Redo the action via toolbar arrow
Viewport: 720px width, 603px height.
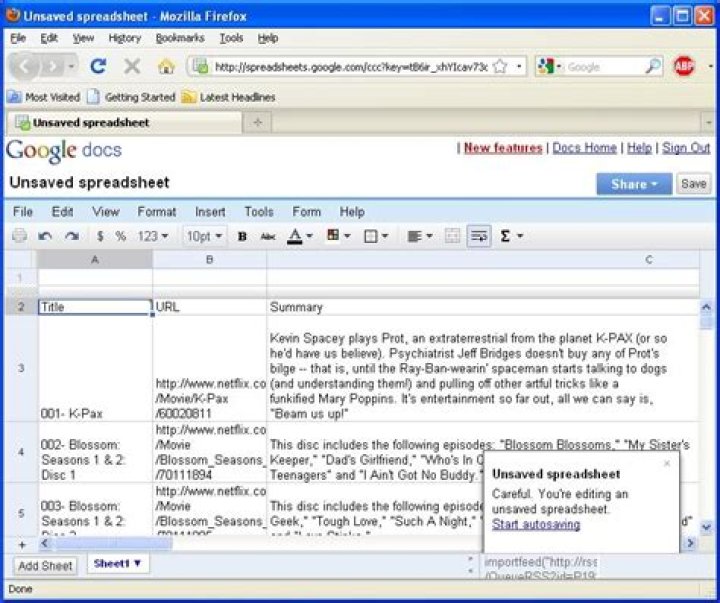click(x=72, y=236)
